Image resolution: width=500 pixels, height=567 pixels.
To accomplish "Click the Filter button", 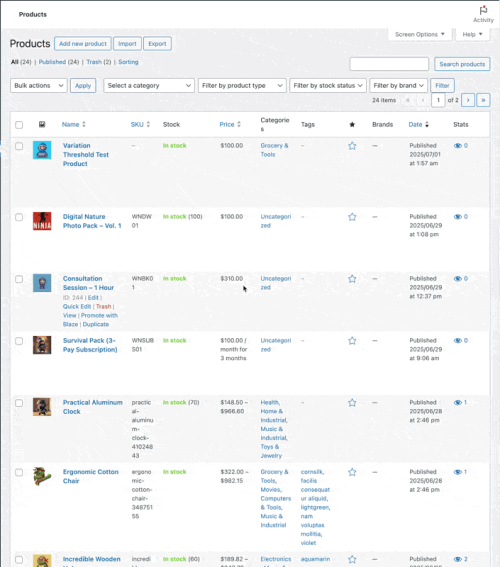I will point(442,86).
